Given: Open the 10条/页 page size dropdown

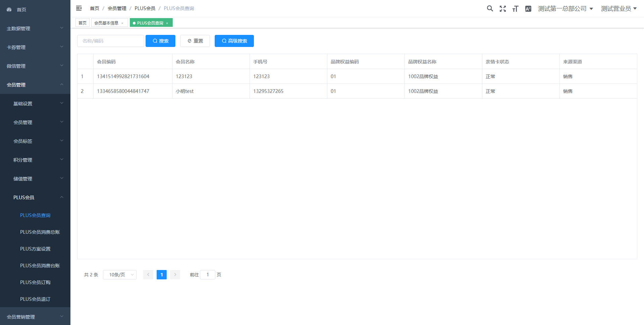Looking at the screenshot, I should 120,275.
